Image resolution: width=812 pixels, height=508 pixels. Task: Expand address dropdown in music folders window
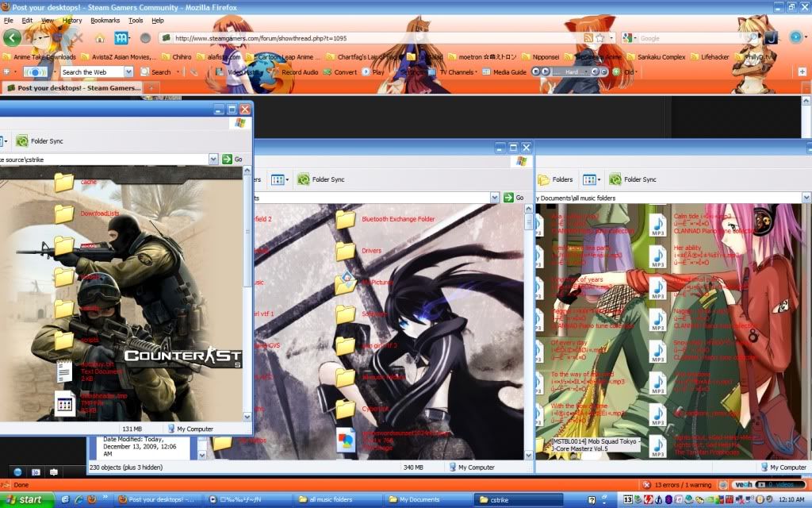pyautogui.click(x=806, y=198)
